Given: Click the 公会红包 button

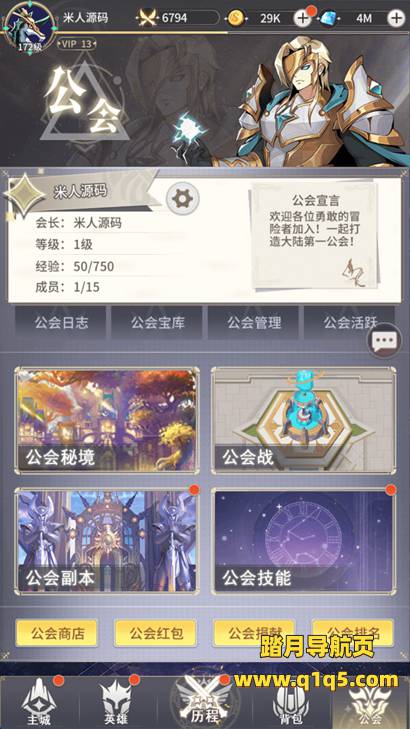Looking at the screenshot, I should [x=156, y=633].
